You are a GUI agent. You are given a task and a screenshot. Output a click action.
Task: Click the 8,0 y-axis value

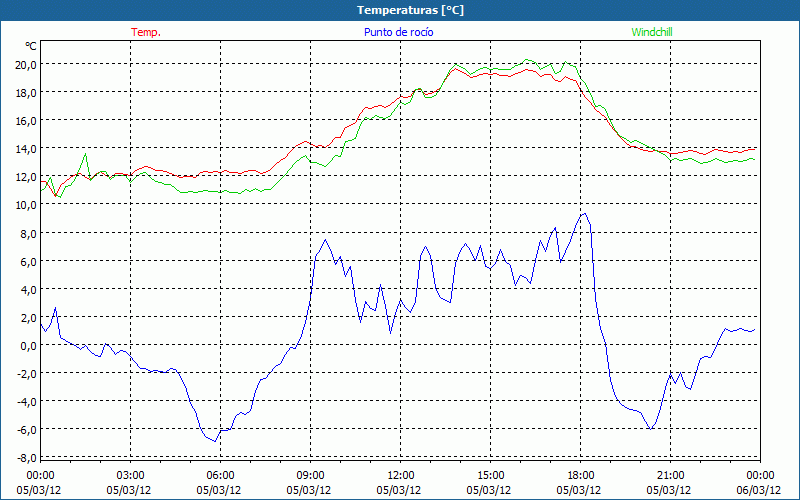tap(29, 233)
